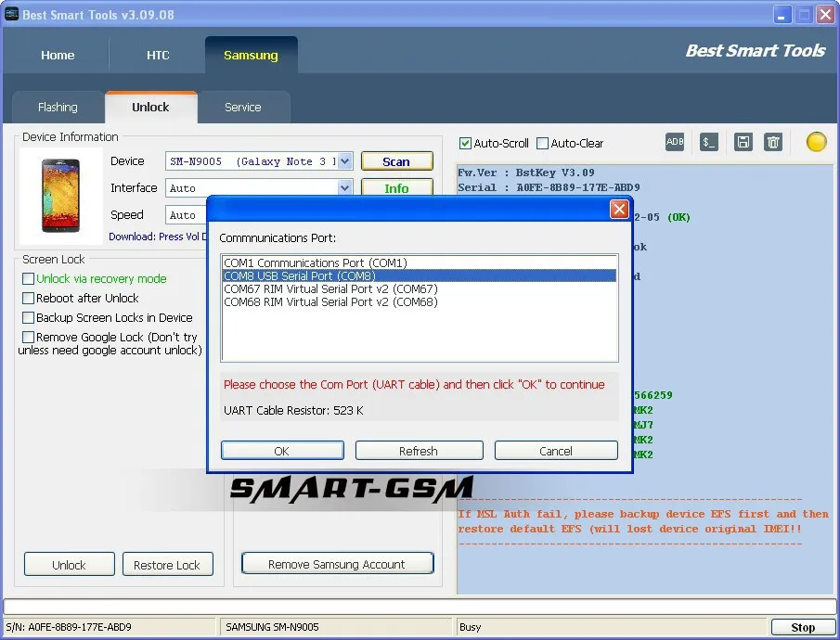Minimize the Best Smart Tools window
The image size is (840, 640).
point(782,15)
